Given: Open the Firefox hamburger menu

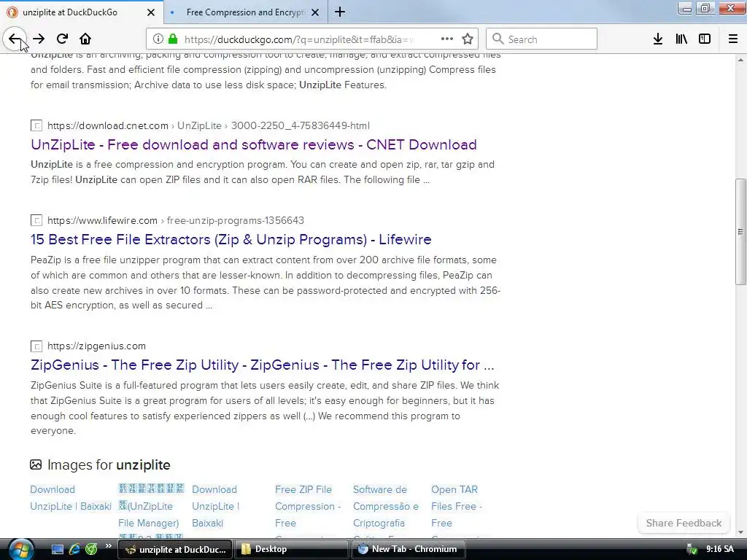Looking at the screenshot, I should point(733,39).
